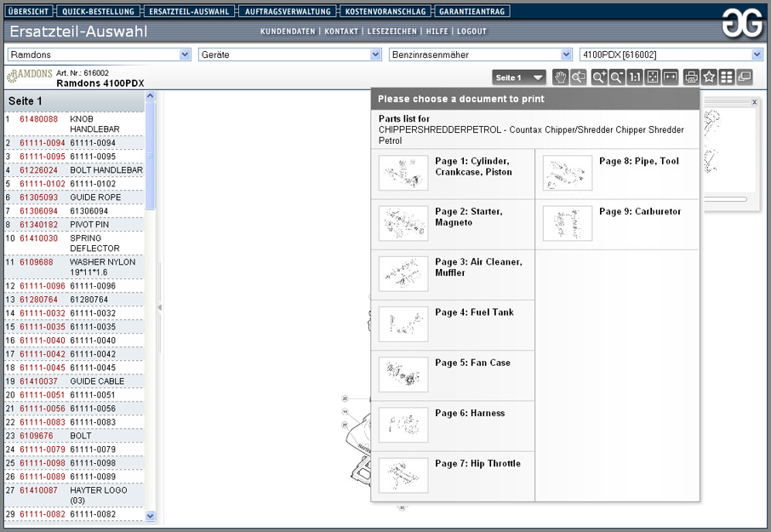
Task: Open the 4100PDX [616002] model dropdown
Action: click(671, 54)
